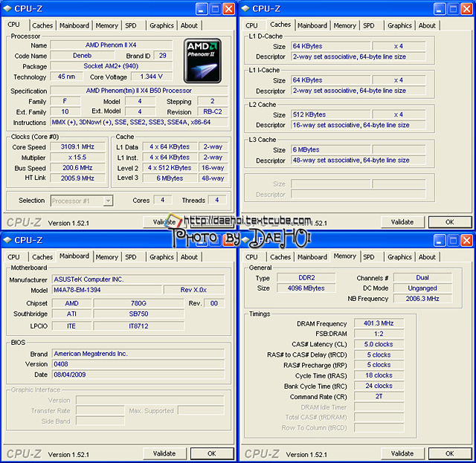Open Caches tab in top-left CPU-Z window
Image resolution: width=476 pixels, height=463 pixels.
pyautogui.click(x=42, y=25)
